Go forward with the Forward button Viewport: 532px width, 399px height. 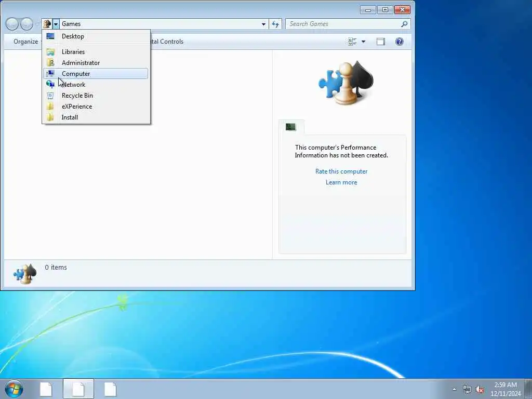click(x=27, y=24)
